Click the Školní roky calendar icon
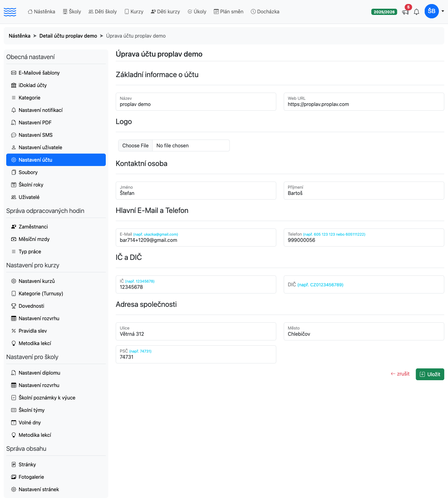The width and height of the screenshot is (448, 503). point(14,185)
